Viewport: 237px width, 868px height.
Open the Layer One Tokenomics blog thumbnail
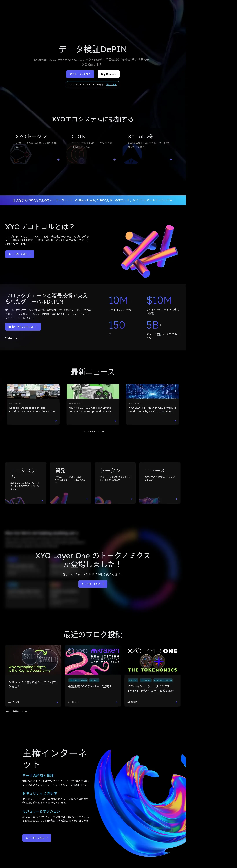[x=152, y=660]
